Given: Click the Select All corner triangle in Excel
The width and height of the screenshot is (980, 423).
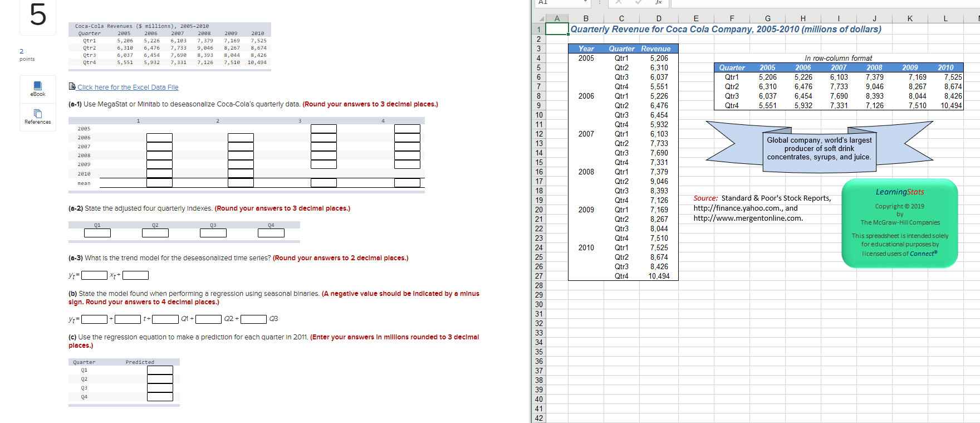Looking at the screenshot, I should [541, 19].
